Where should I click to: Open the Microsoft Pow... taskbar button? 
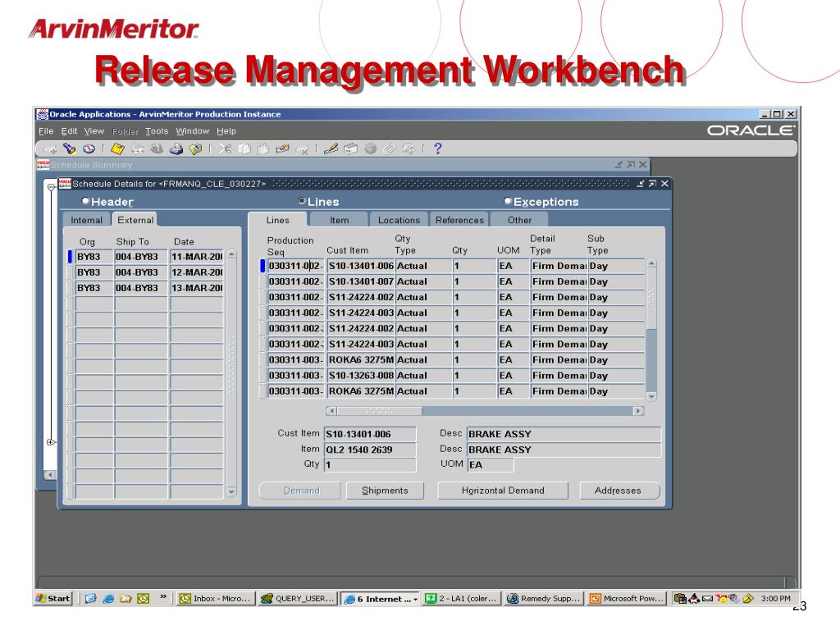pyautogui.click(x=626, y=598)
